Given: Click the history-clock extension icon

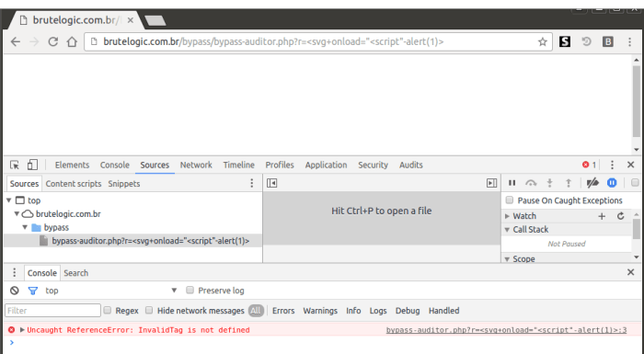Looking at the screenshot, I should pos(587,41).
